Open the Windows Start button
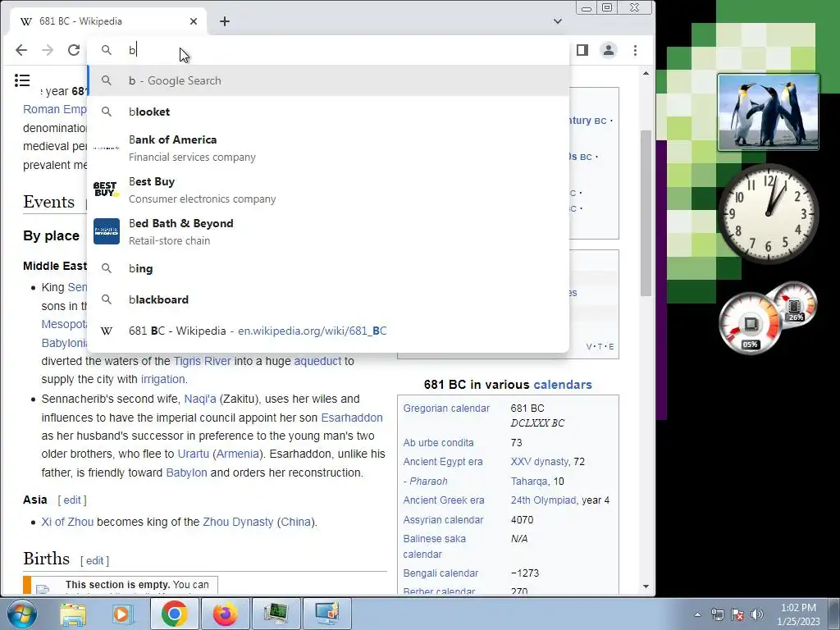The image size is (840, 630). [x=21, y=614]
